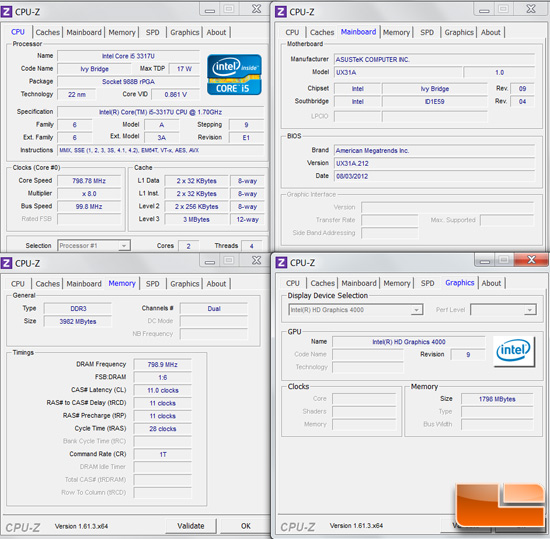Click the CPU-Z logo icon in the Mainboard window title bar
This screenshot has width=550, height=539.
tap(281, 12)
